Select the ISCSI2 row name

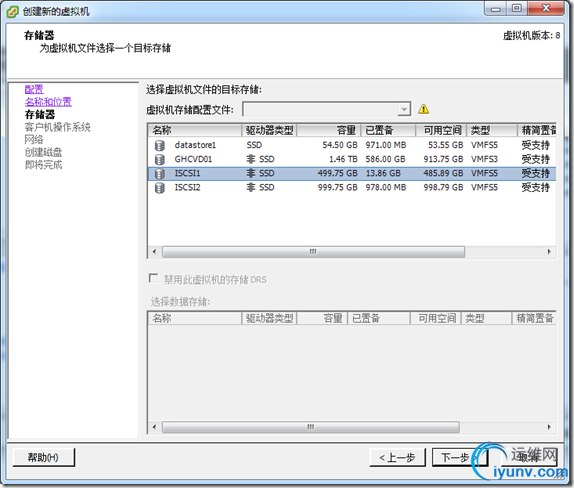click(x=187, y=187)
